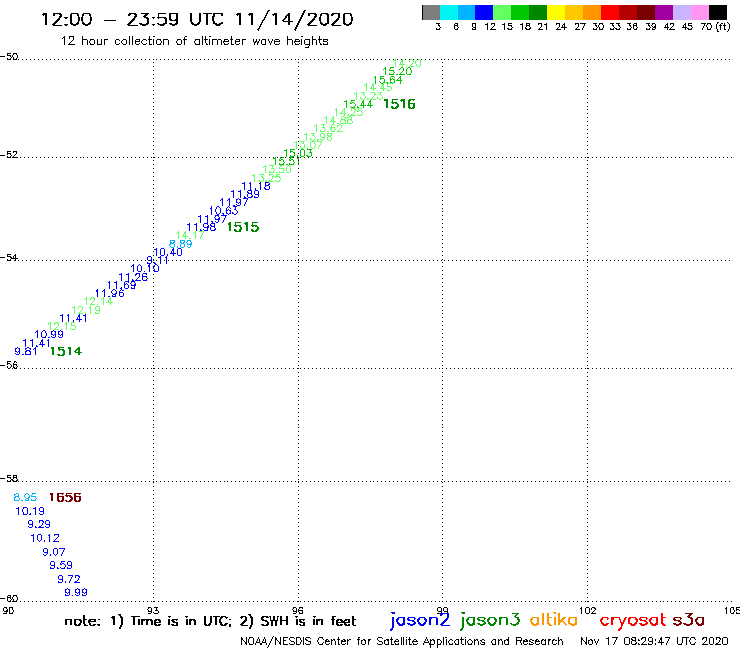Click the wave height value 9.29
The image size is (740, 650).
(x=39, y=524)
